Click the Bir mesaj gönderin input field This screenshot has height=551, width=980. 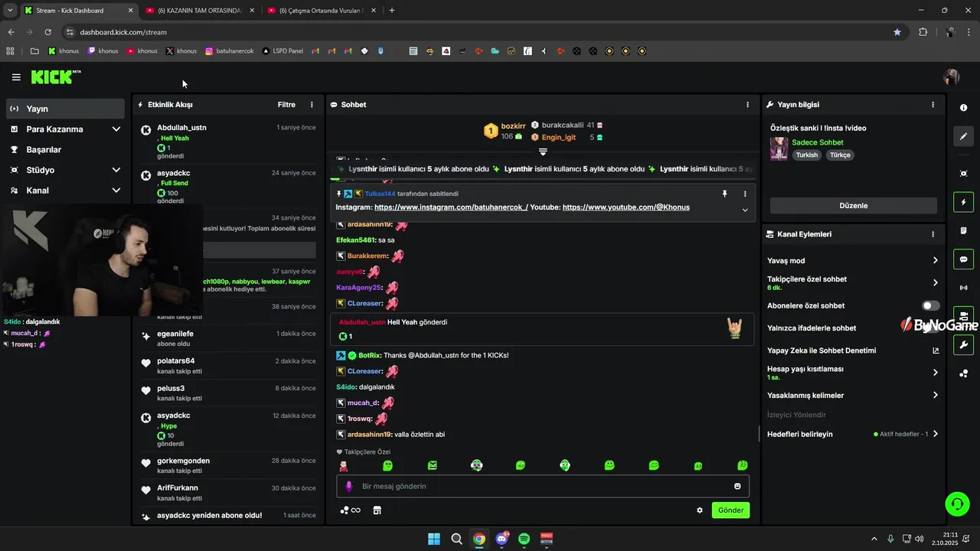click(x=543, y=486)
